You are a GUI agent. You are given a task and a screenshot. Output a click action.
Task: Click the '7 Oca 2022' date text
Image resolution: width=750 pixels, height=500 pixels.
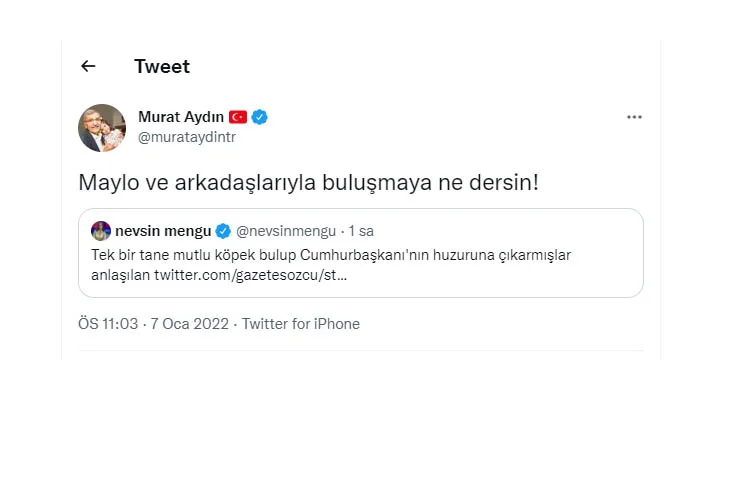(x=184, y=324)
